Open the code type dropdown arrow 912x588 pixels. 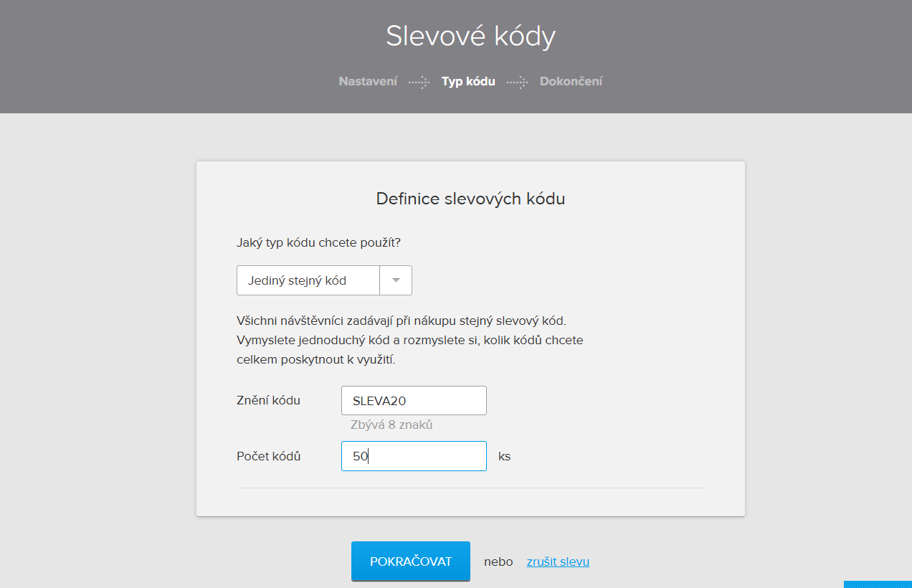tap(395, 280)
